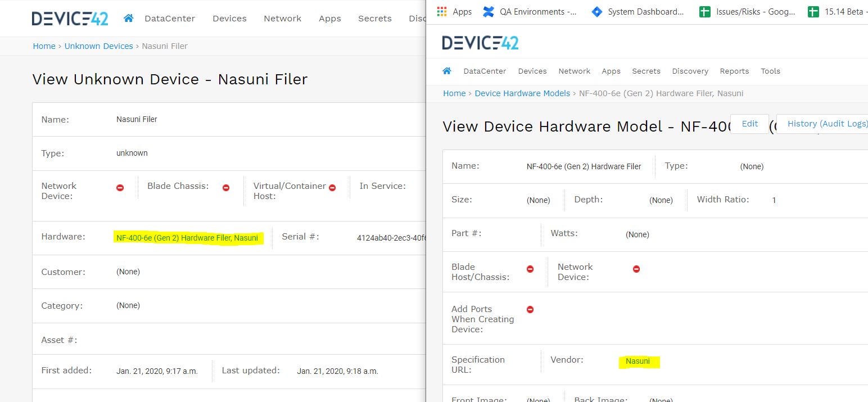Click 'View Unknown Device - Nasuni Filer' heading
The width and height of the screenshot is (868, 402).
pos(170,79)
